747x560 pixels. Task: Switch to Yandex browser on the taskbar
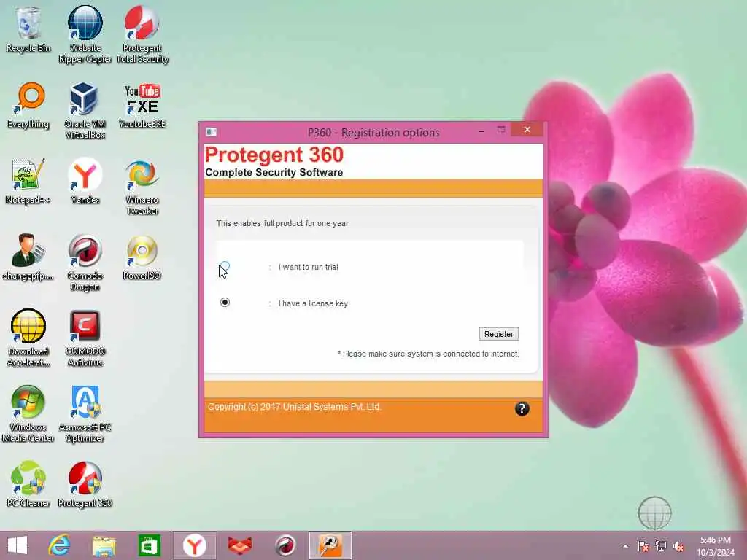point(194,545)
